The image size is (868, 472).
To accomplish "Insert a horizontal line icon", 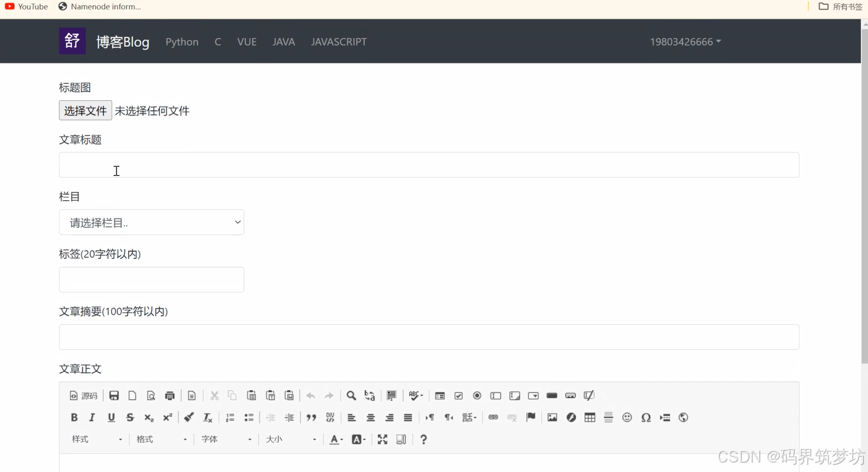I will click(x=608, y=418).
